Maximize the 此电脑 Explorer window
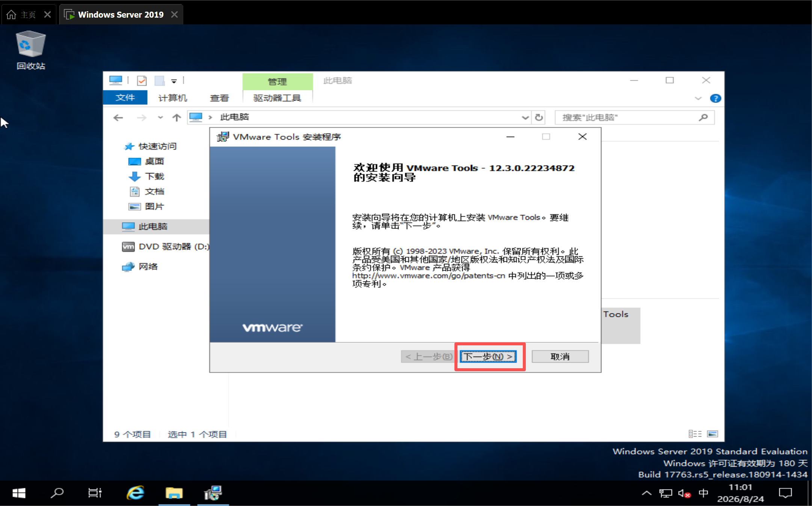This screenshot has height=506, width=812. 670,80
